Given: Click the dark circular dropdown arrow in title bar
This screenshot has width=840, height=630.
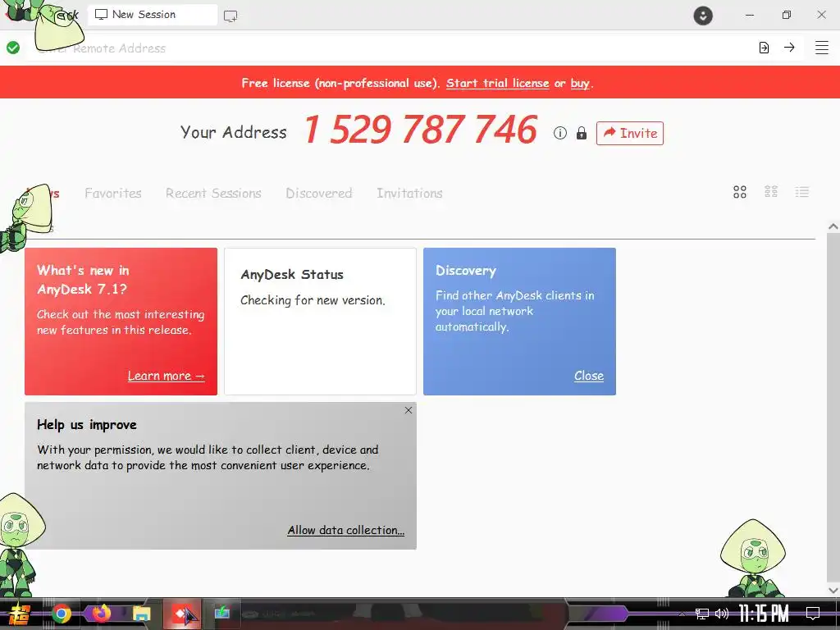Looking at the screenshot, I should [x=703, y=16].
